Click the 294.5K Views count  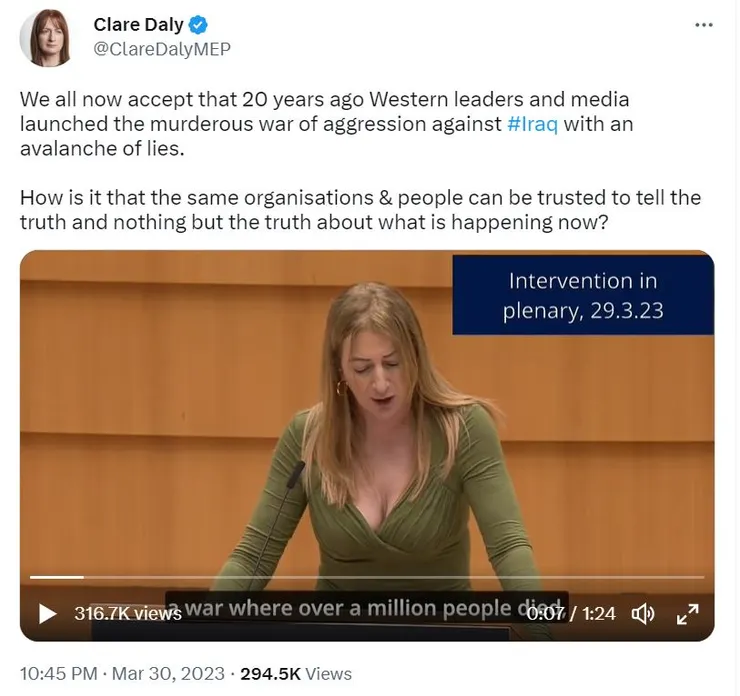coord(296,673)
